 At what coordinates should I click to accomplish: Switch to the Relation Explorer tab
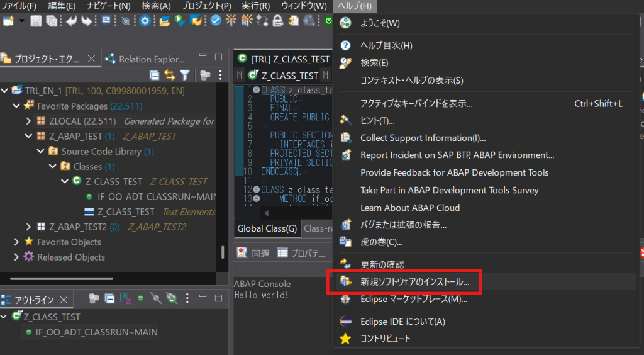[151, 59]
